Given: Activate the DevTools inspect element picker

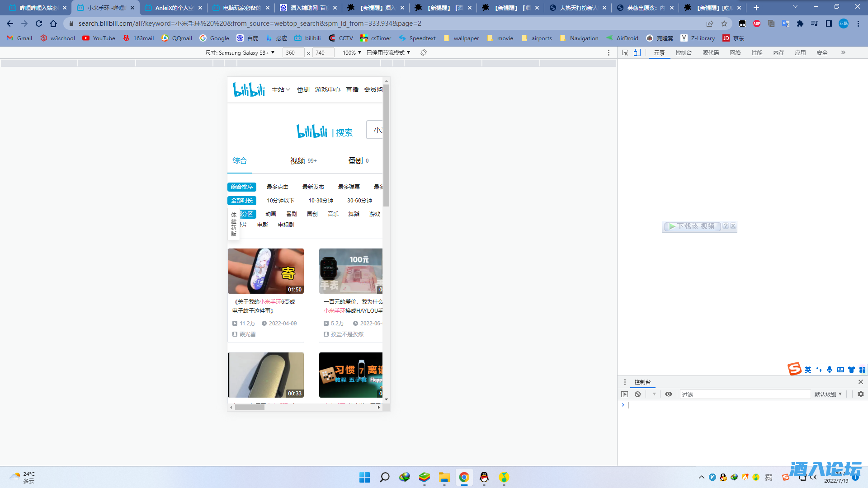Looking at the screenshot, I should click(625, 53).
